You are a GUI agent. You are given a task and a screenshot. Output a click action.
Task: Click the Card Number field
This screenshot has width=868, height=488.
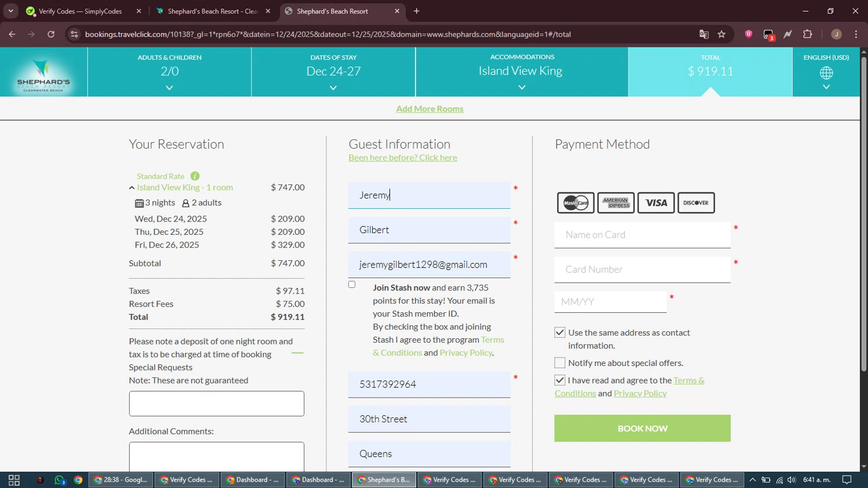642,269
